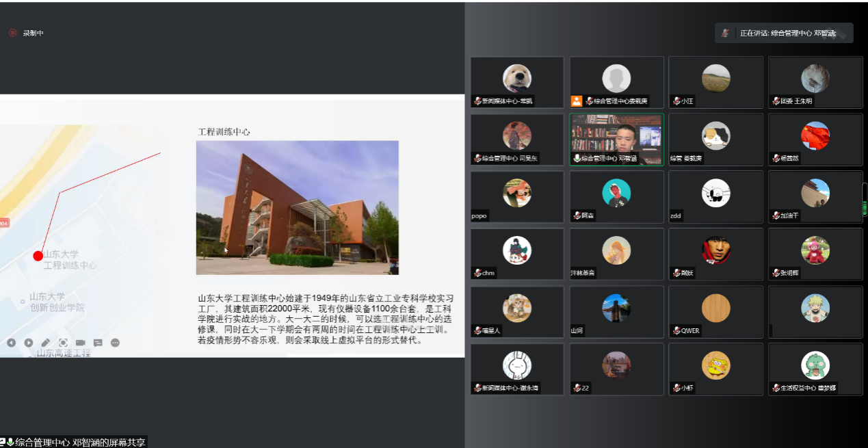The width and height of the screenshot is (868, 448).
Task: Click the screen sharing label at bottom left
Action: click(x=74, y=442)
